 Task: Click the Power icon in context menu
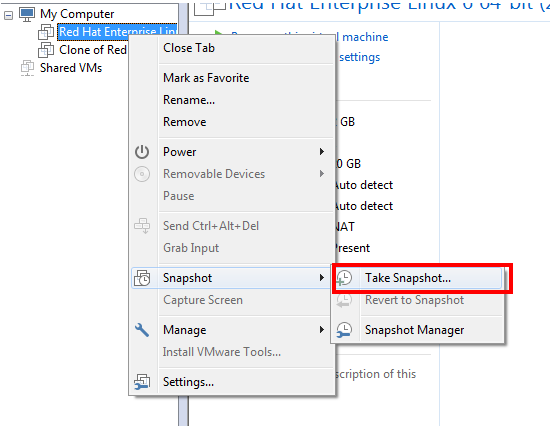tap(142, 152)
